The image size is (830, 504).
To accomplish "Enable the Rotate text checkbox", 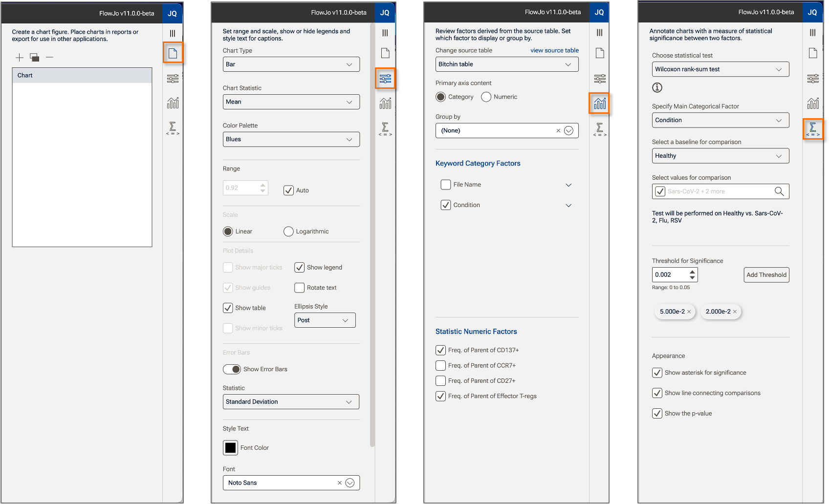I will point(299,288).
